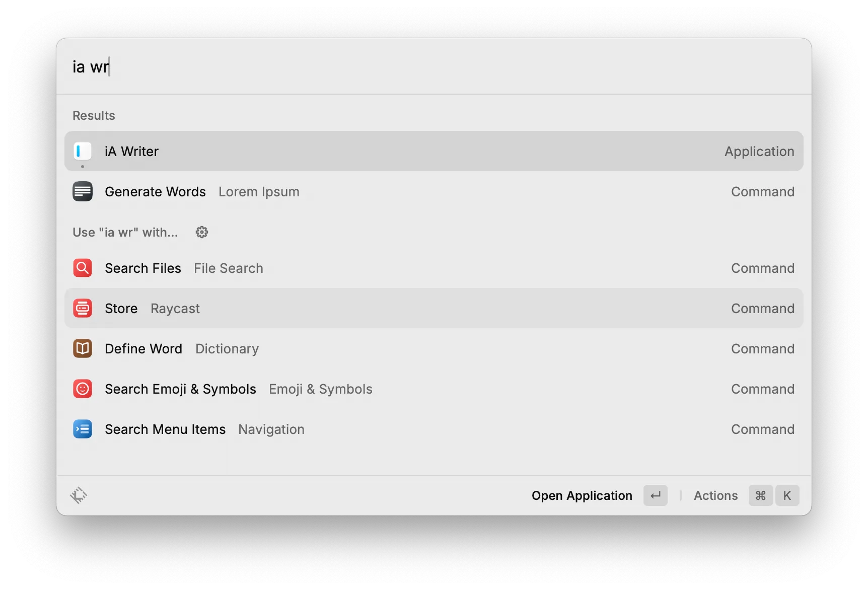The height and width of the screenshot is (590, 868).
Task: Click the Open Application button
Action: point(582,495)
